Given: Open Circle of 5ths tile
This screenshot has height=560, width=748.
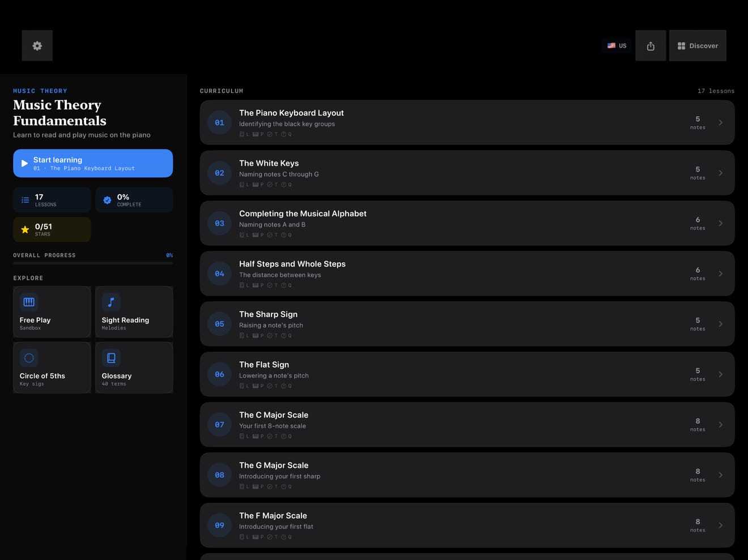Looking at the screenshot, I should point(52,367).
